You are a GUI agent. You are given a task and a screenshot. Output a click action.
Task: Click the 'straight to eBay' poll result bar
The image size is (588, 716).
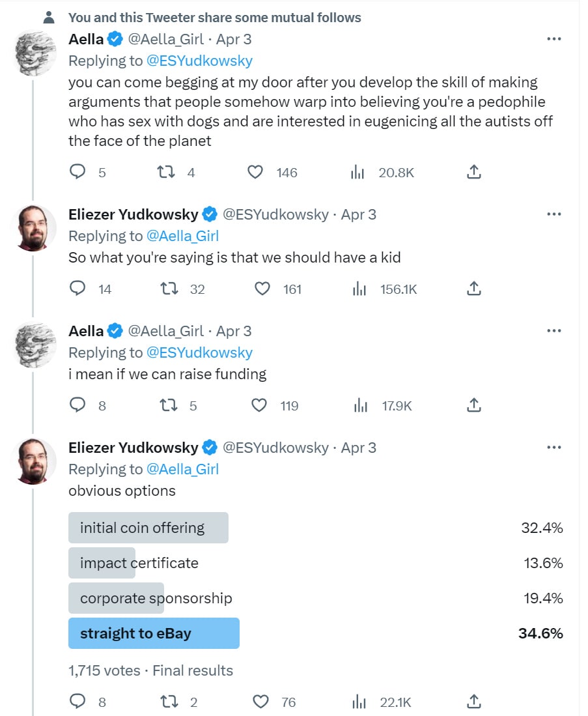click(154, 633)
